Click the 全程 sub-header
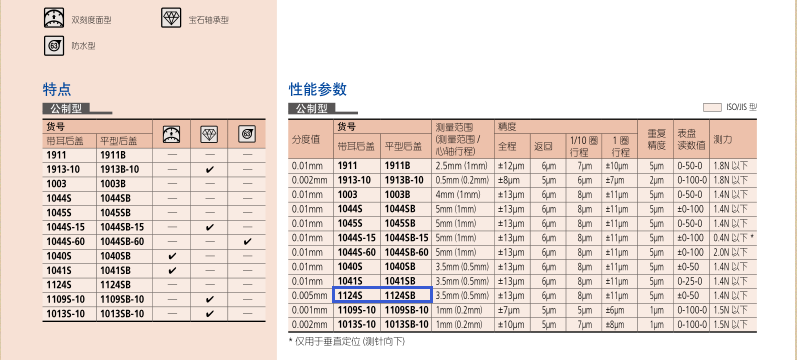797x360 pixels. click(506, 146)
